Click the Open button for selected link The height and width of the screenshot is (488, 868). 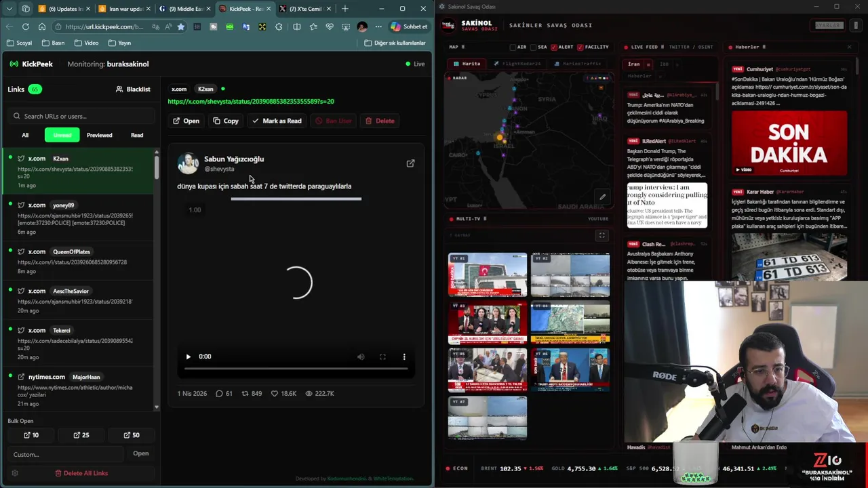point(186,121)
